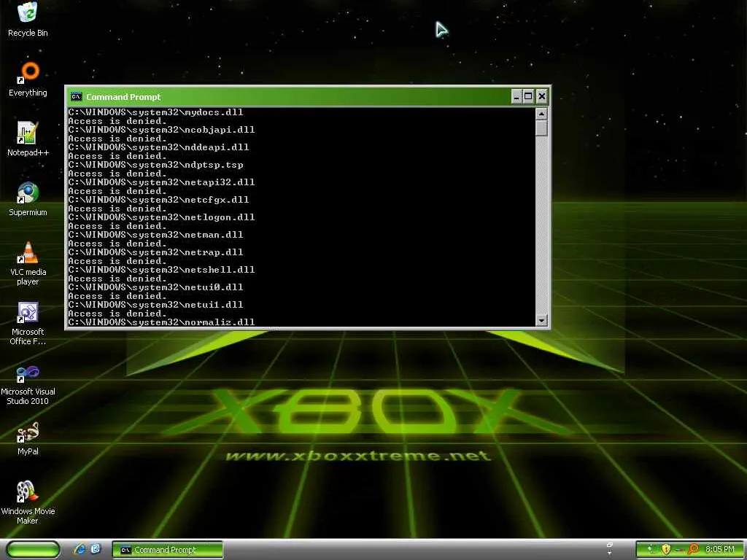Click the netcfgx.dll output line
This screenshot has width=747, height=560.
(158, 200)
